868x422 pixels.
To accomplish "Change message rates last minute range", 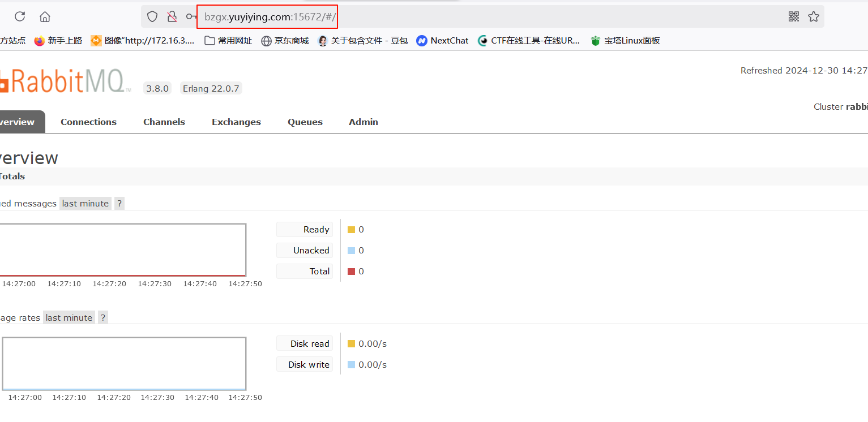I will [x=69, y=318].
